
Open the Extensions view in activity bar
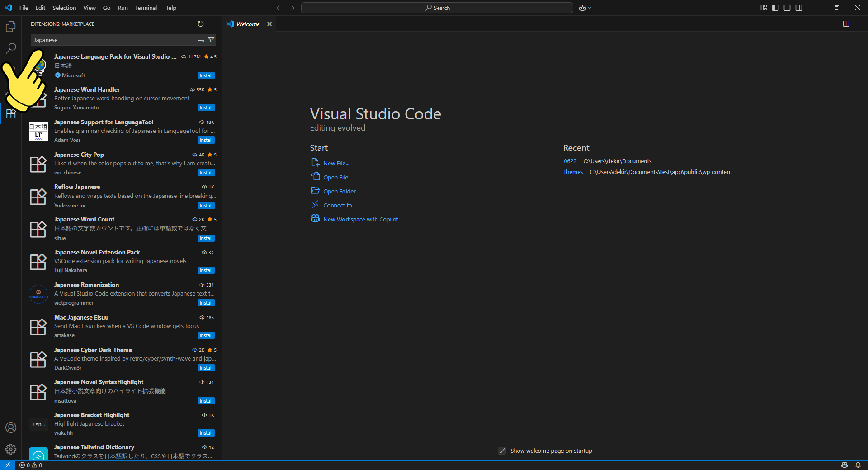[x=11, y=113]
